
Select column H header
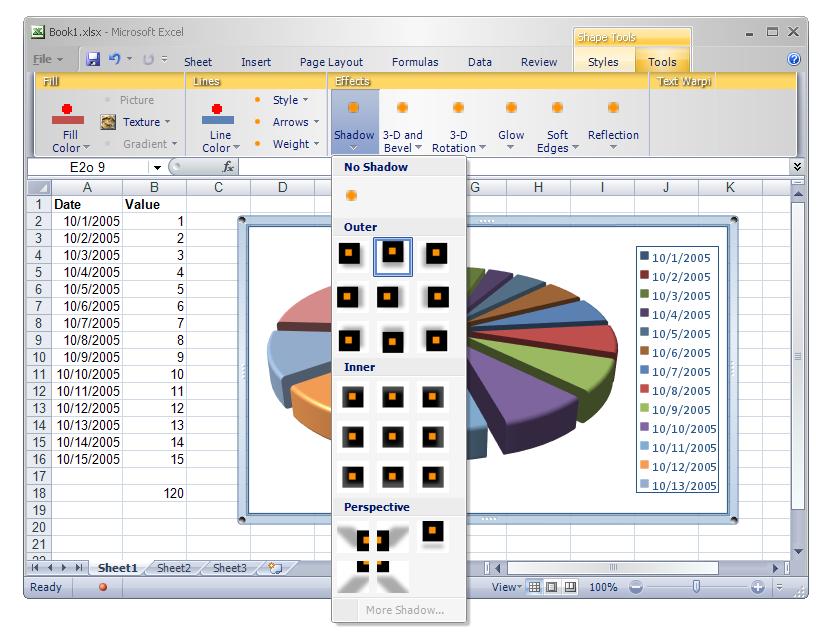click(x=538, y=187)
